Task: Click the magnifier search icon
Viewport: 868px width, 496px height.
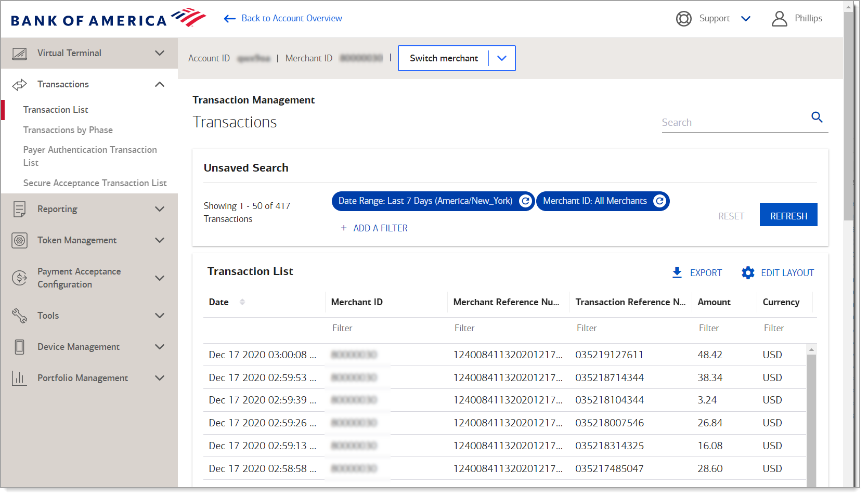Action: click(x=817, y=118)
